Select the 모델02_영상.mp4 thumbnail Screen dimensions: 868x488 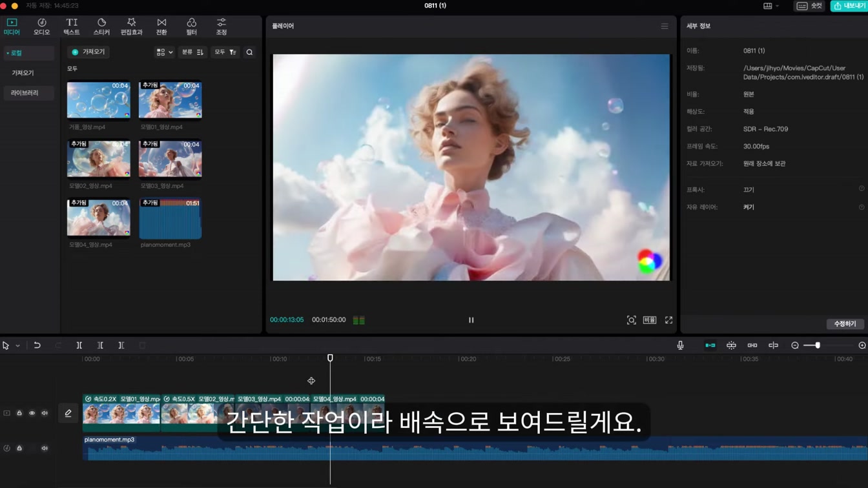(98, 159)
